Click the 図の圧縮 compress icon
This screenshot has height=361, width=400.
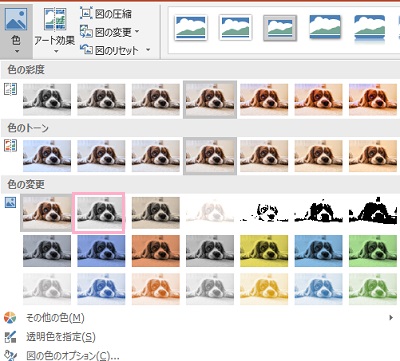click(86, 13)
